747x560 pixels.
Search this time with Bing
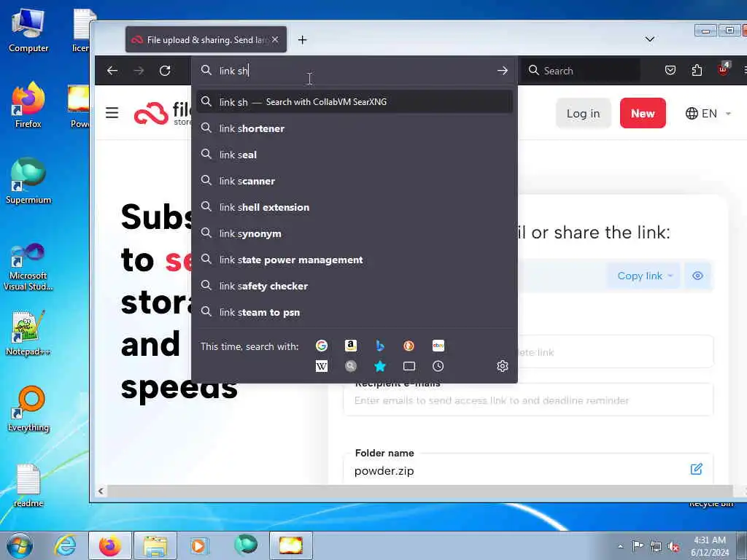(379, 346)
